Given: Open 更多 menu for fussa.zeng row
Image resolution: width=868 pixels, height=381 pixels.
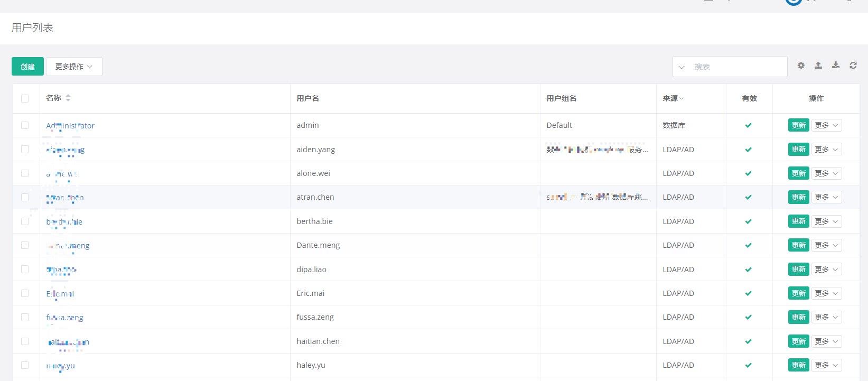Looking at the screenshot, I should click(x=826, y=317).
